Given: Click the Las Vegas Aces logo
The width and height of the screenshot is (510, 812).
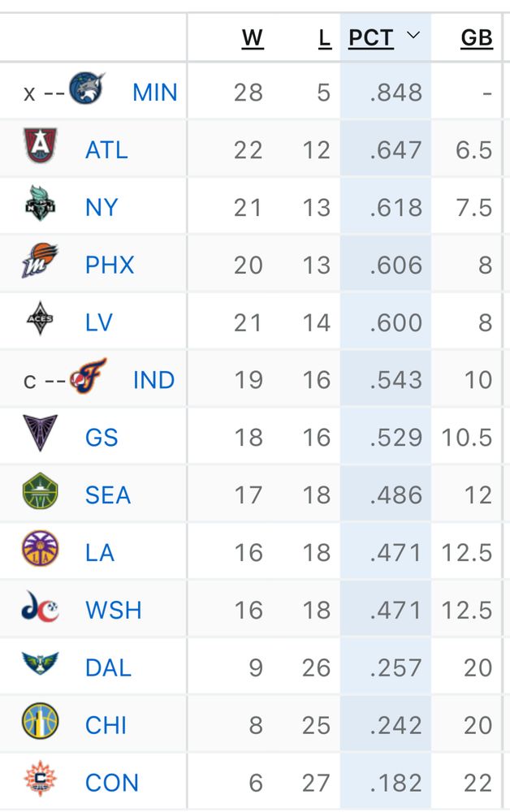Looking at the screenshot, I should [40, 318].
